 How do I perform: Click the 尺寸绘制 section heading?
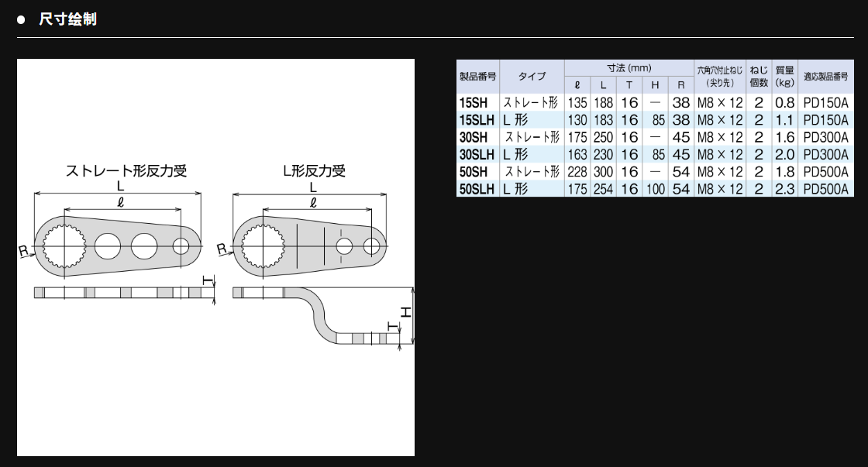click(67, 19)
